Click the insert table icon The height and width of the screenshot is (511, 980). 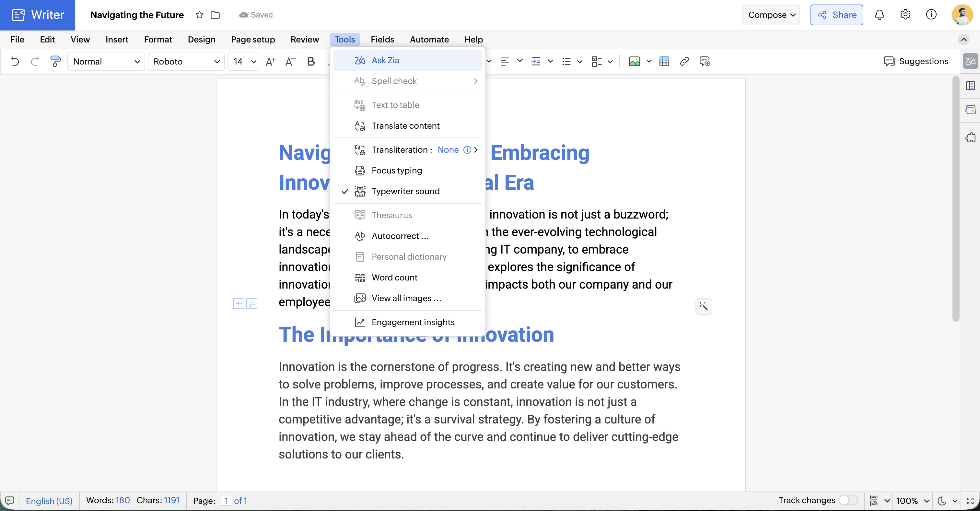tap(664, 61)
